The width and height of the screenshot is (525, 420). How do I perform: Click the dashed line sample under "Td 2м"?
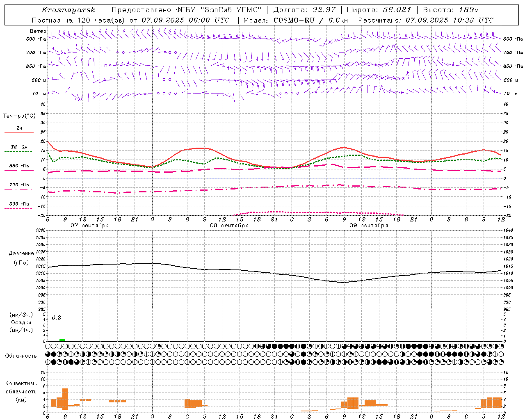(x=18, y=152)
